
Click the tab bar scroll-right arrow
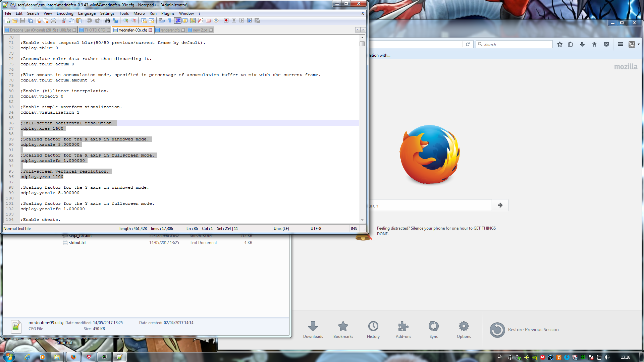tap(363, 30)
